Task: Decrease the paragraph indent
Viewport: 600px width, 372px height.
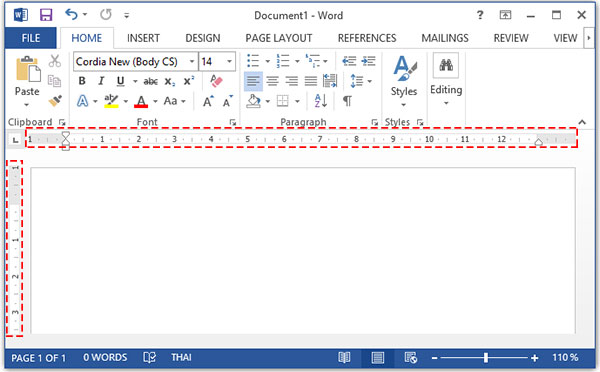Action: 349,61
